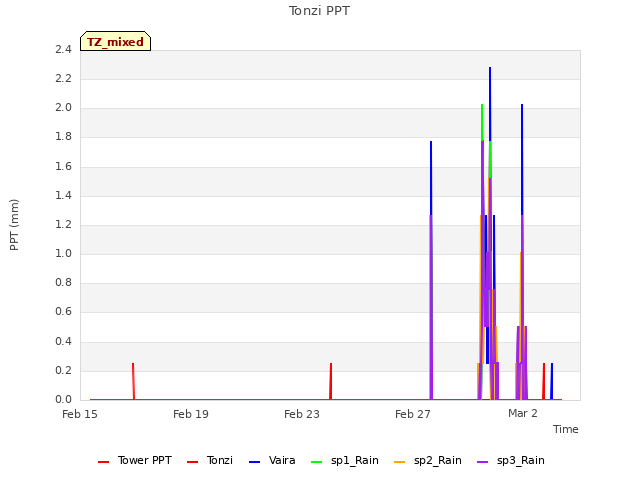Click the 0.0 y-axis tick label

coord(63,399)
